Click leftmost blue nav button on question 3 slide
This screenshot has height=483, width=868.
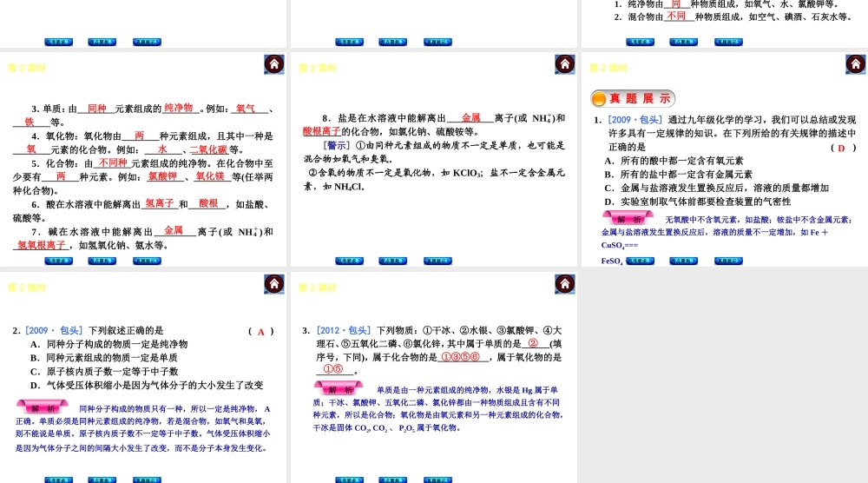click(x=349, y=480)
